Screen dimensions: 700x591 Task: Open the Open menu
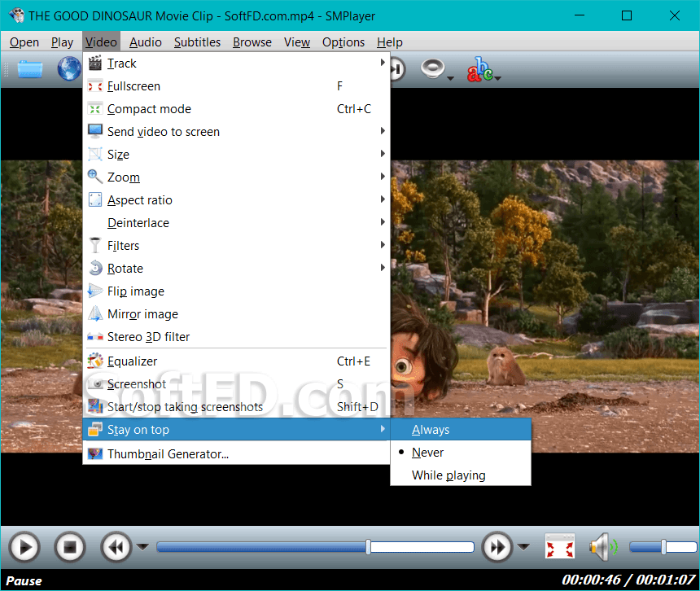(x=24, y=42)
